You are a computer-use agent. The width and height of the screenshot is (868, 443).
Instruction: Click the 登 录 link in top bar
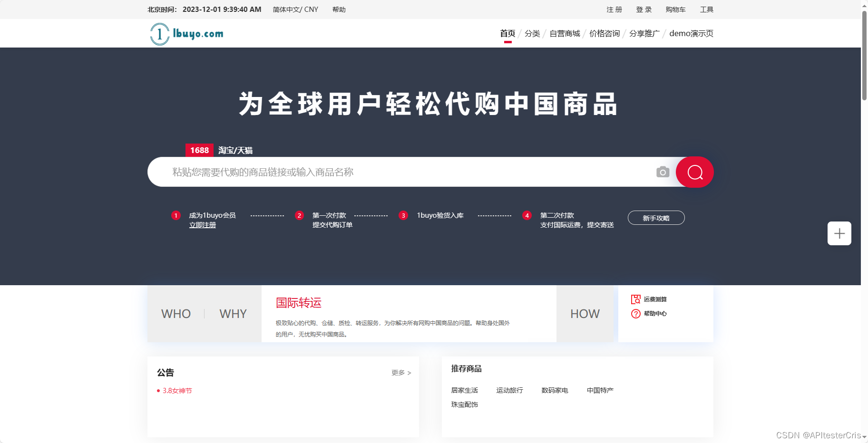[x=644, y=10]
